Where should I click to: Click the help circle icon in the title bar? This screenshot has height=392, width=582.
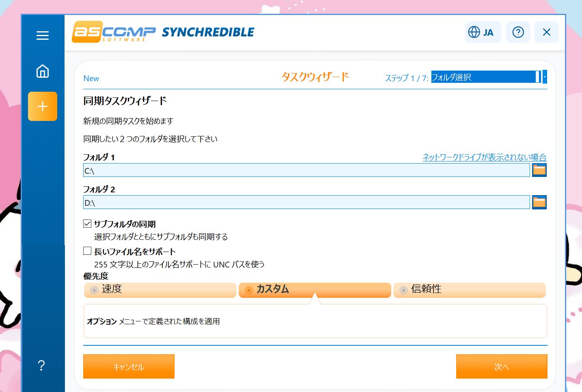(x=518, y=32)
